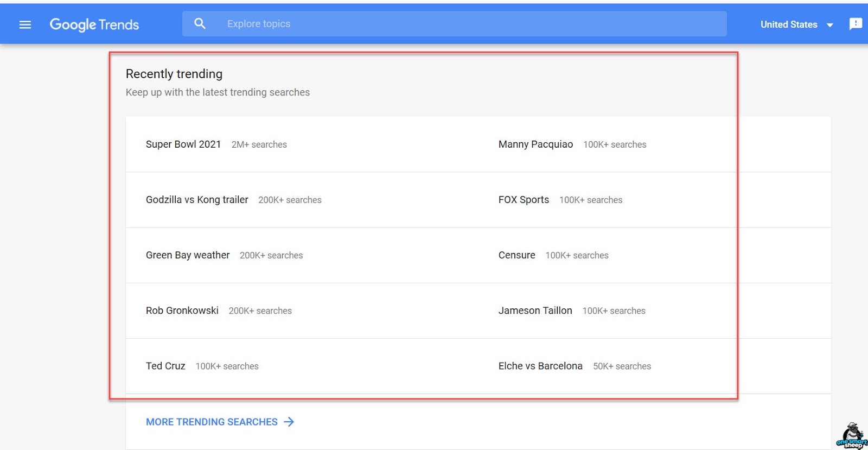Click 200K+ searches beside Green Bay weather
The width and height of the screenshot is (868, 450).
pos(271,255)
